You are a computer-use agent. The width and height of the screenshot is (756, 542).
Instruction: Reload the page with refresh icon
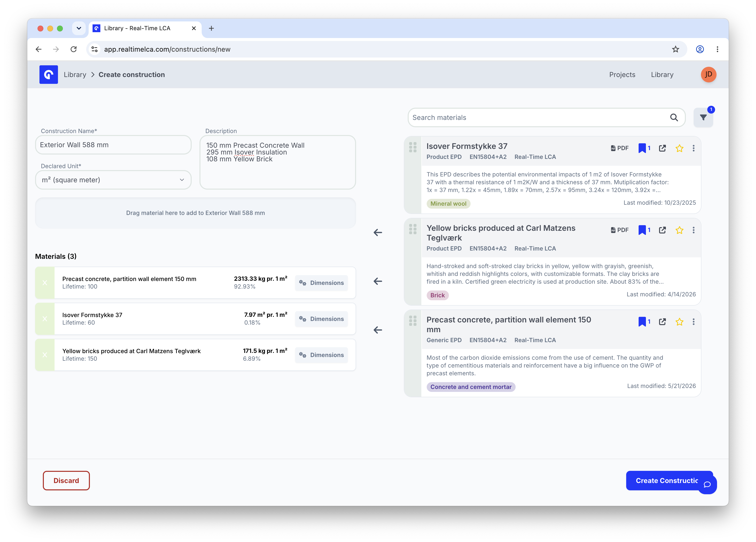pos(74,49)
